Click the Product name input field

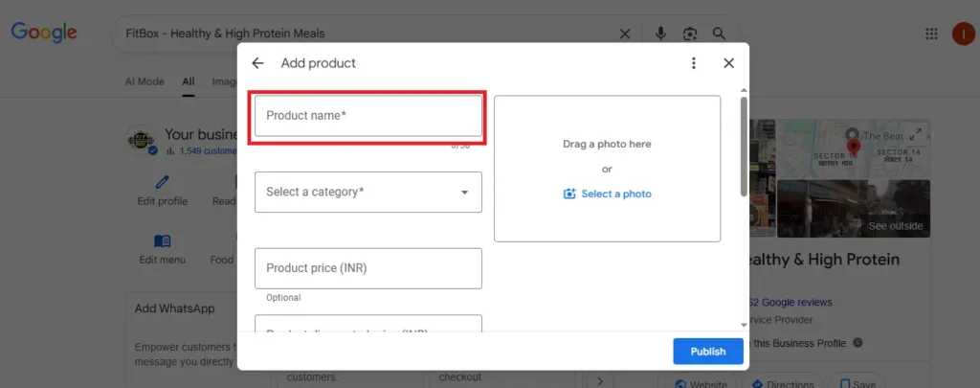368,116
